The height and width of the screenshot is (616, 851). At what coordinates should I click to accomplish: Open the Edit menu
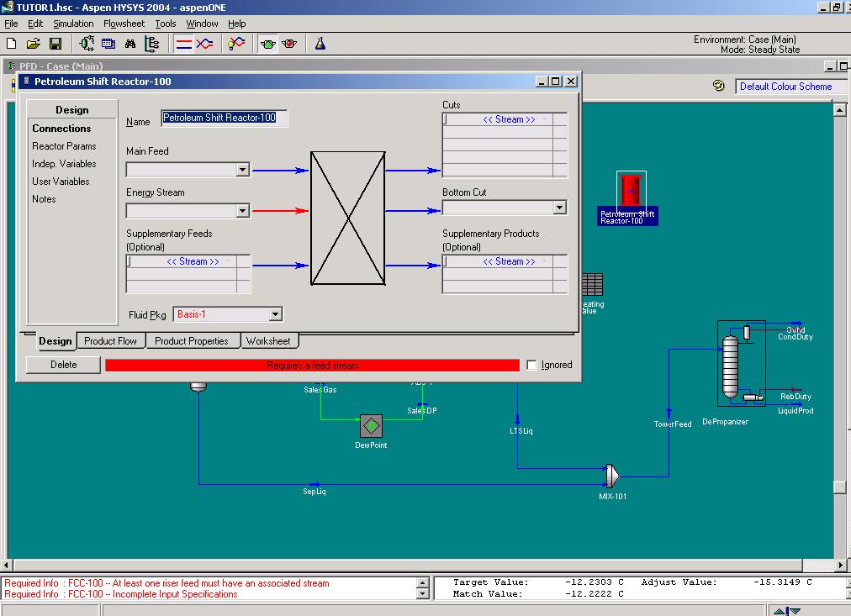click(35, 24)
